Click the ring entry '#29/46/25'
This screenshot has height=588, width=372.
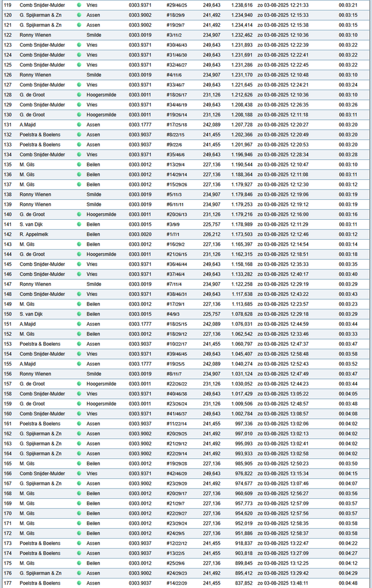(x=177, y=5)
